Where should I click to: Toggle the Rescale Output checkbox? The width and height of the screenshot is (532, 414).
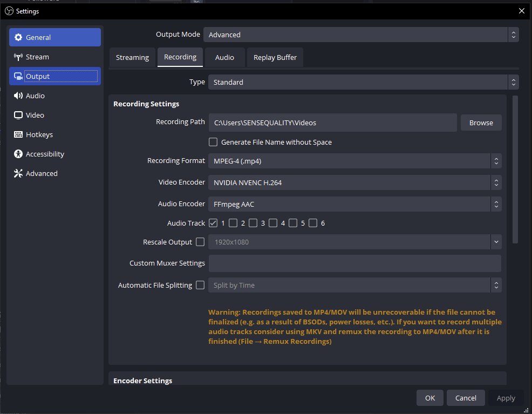[x=200, y=242]
